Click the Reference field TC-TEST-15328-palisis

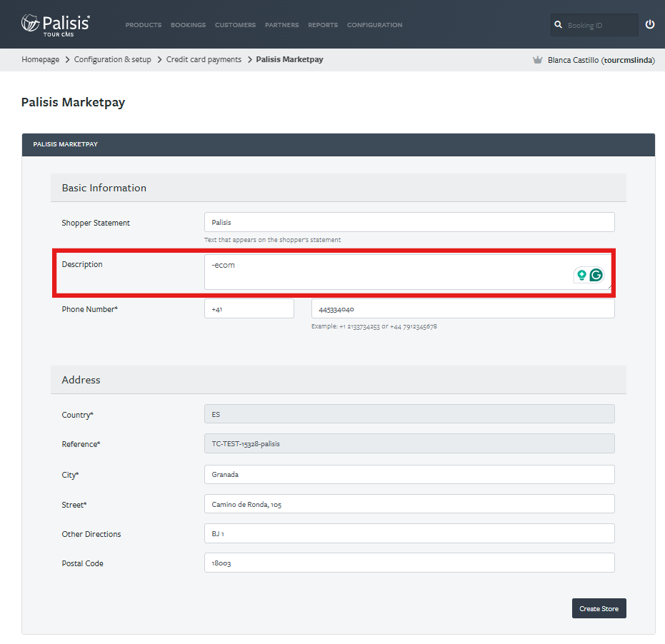pyautogui.click(x=409, y=443)
